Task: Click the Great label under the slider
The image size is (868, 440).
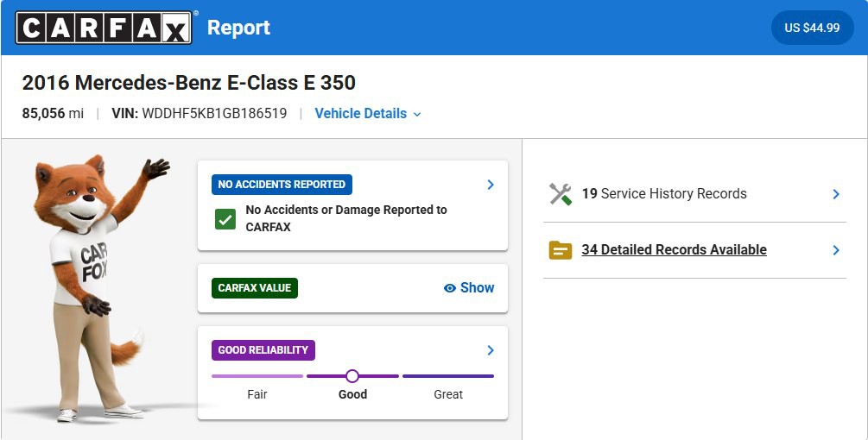Action: coord(448,394)
